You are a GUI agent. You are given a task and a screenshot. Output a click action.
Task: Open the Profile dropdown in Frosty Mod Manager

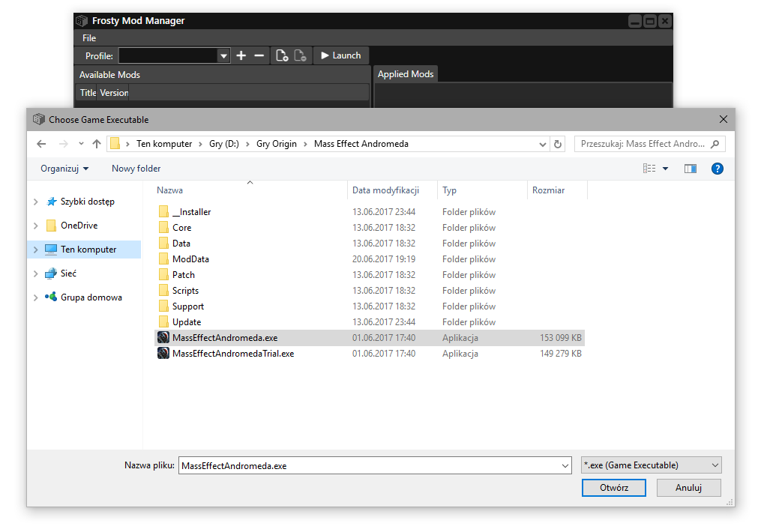[x=223, y=55]
